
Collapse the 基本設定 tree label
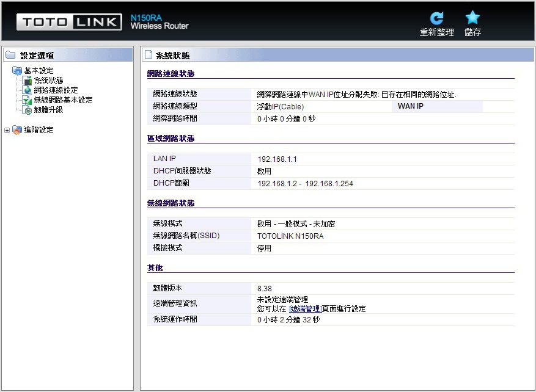(39, 71)
